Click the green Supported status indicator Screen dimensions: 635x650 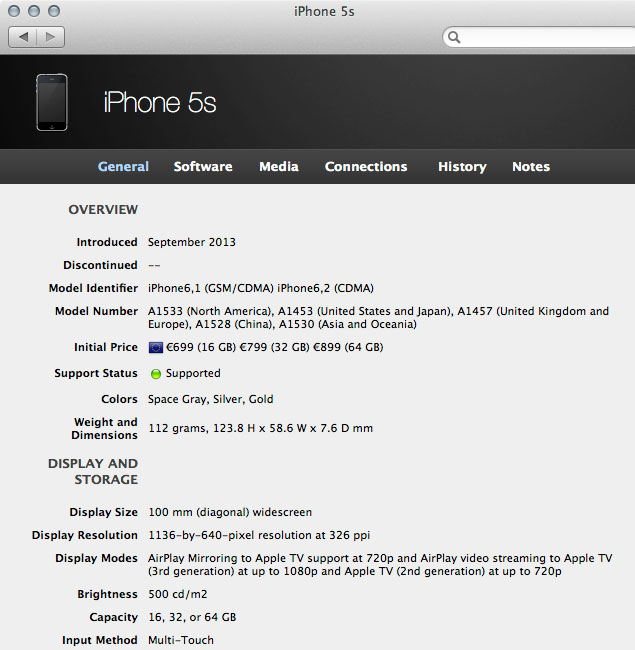[x=156, y=374]
